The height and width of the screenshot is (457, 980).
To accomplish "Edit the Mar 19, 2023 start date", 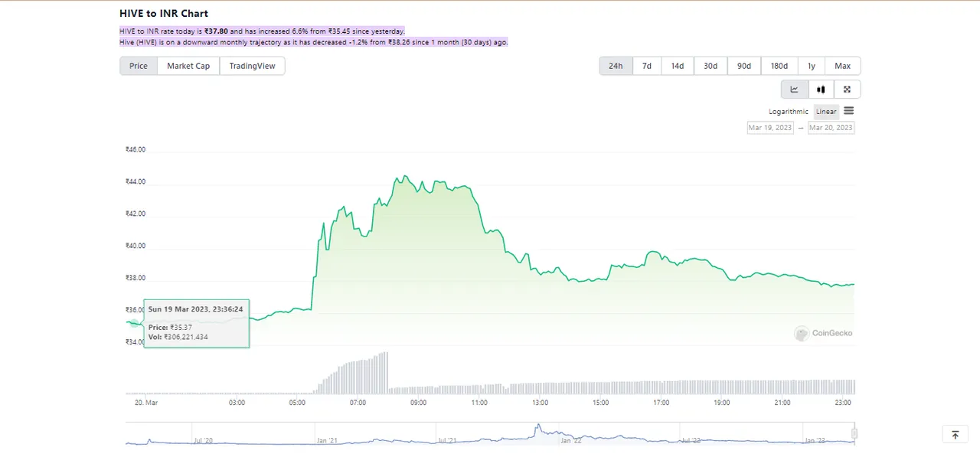I will (770, 128).
